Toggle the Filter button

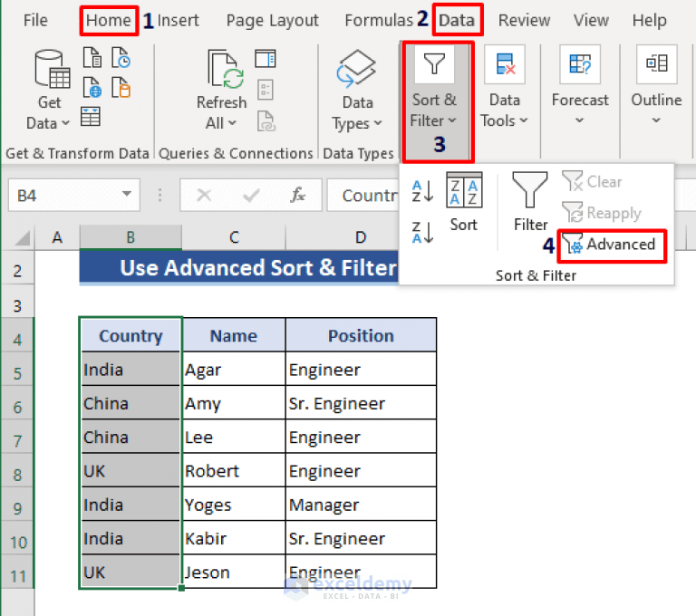[530, 202]
